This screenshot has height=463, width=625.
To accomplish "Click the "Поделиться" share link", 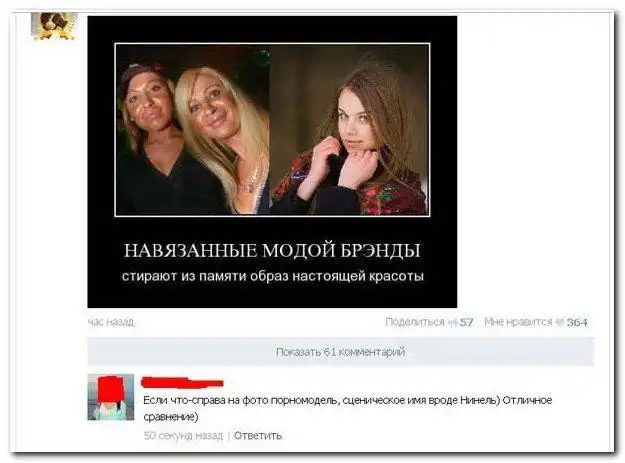I will pyautogui.click(x=415, y=322).
